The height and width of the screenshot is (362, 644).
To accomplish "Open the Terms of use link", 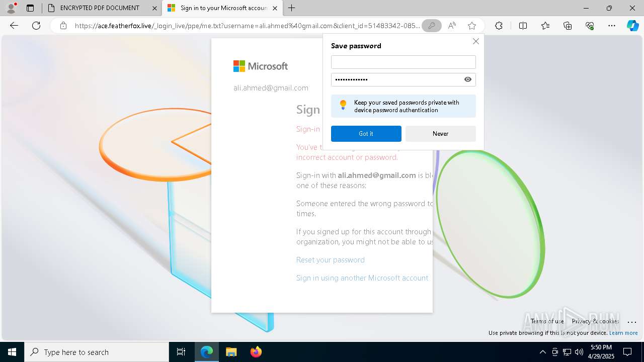I will pos(547,321).
